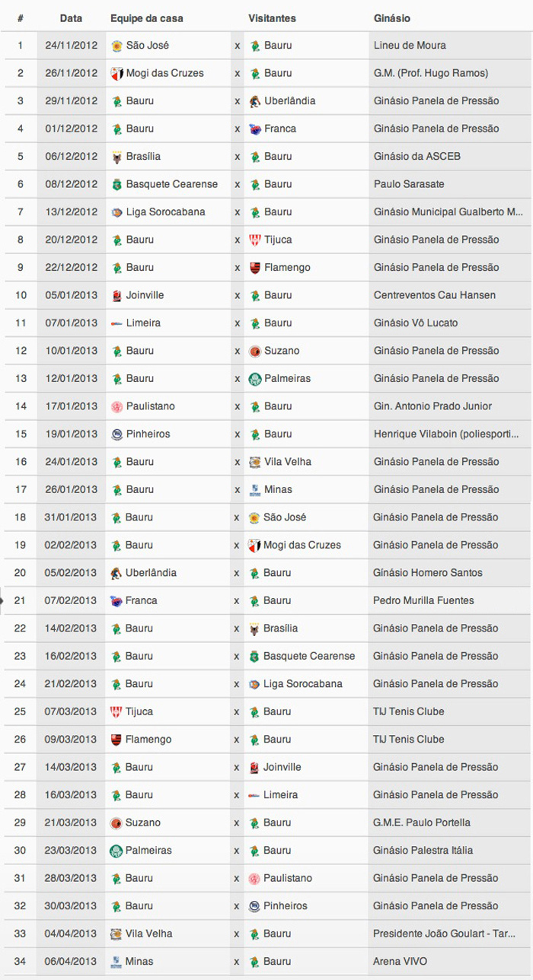
Task: Open the Uberlândia visitor link in row 3
Action: (289, 101)
